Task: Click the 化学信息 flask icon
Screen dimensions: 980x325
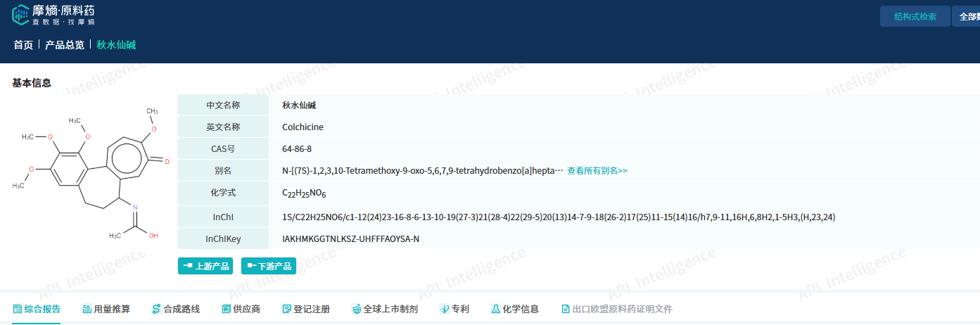Action: [x=495, y=310]
